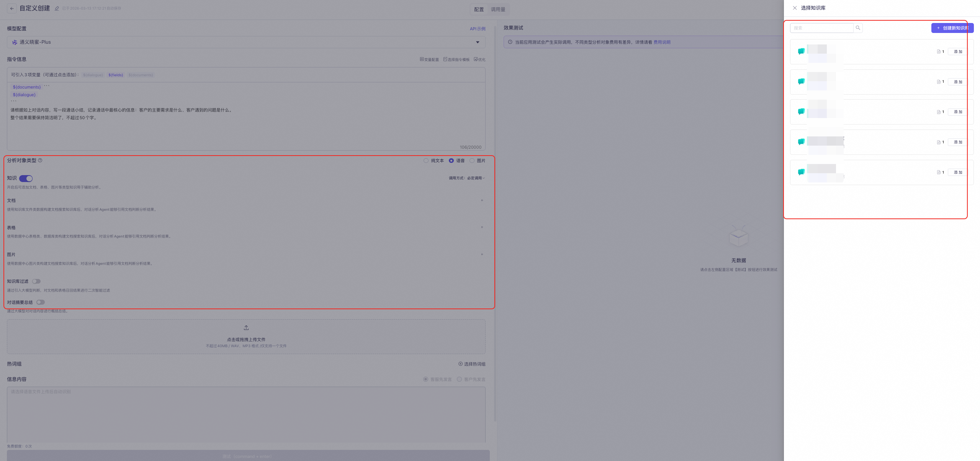Open 变量配置 above the instruction box
The width and height of the screenshot is (980, 461).
click(x=429, y=59)
